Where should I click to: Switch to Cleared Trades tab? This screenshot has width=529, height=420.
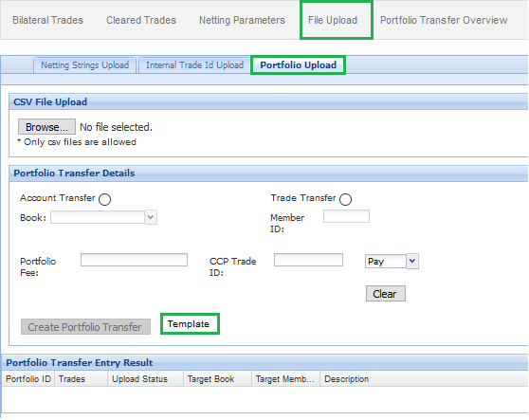(x=141, y=20)
